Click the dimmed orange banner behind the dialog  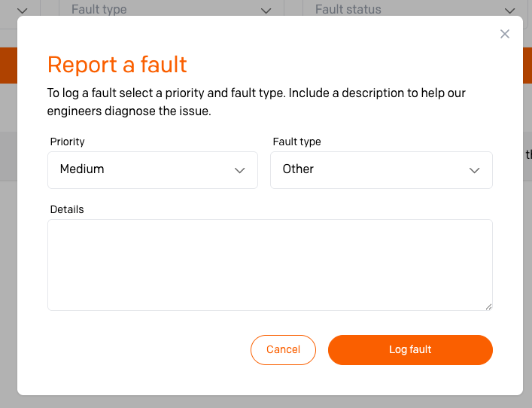click(x=8, y=65)
